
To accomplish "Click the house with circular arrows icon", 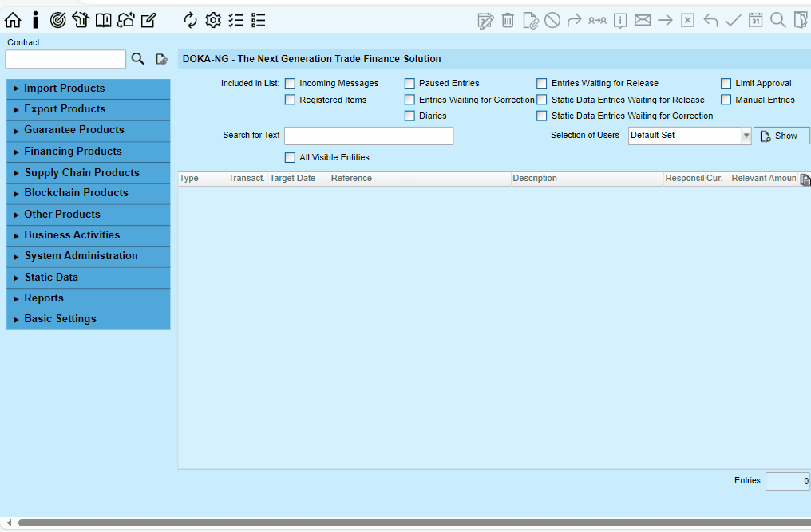I will [125, 20].
